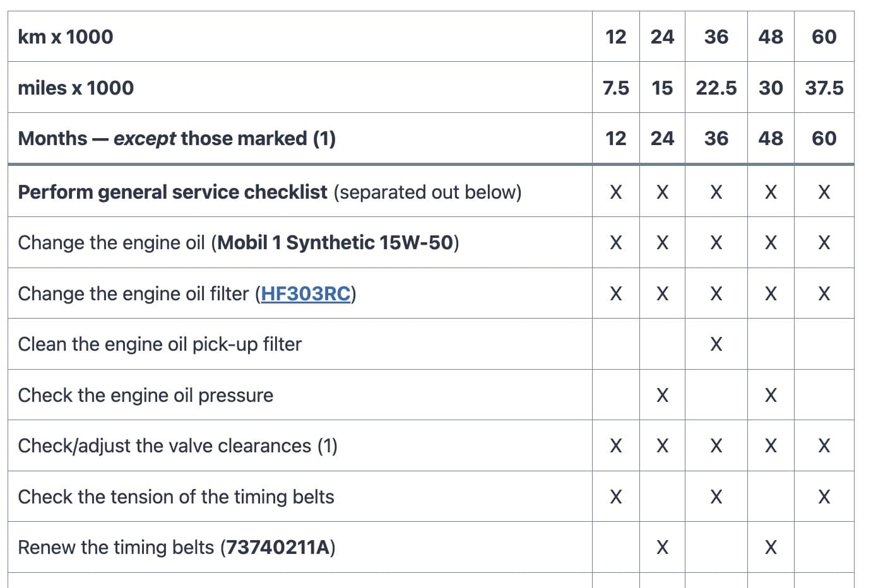Click X for timing belt tension at 60
The image size is (871, 588).
pos(824,497)
